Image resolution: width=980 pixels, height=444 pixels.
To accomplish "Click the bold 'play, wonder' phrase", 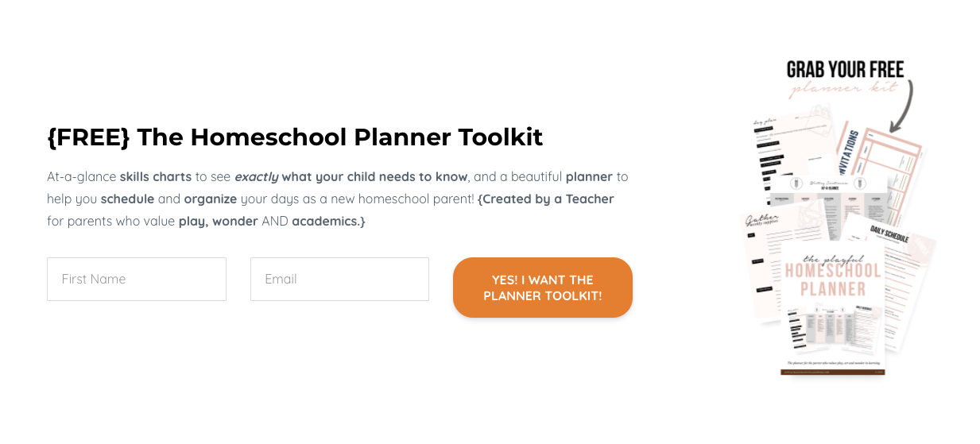I will 218,221.
